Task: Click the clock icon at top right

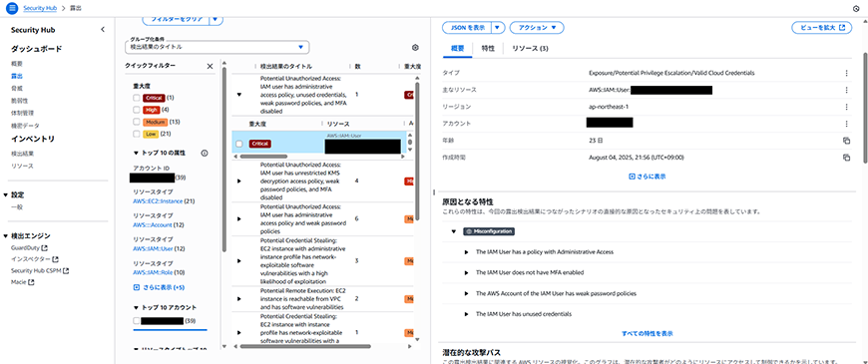Action: (856, 9)
